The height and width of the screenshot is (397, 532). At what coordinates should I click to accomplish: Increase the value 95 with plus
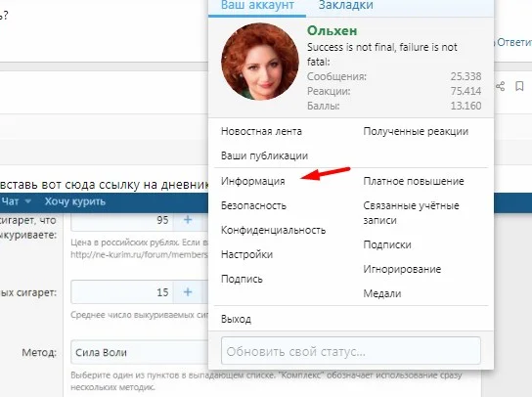pos(188,220)
